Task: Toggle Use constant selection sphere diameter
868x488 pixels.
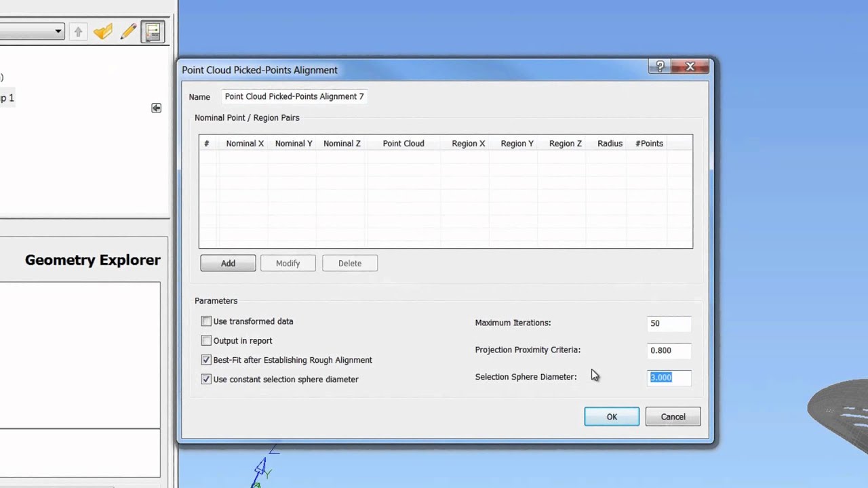Action: 206,380
